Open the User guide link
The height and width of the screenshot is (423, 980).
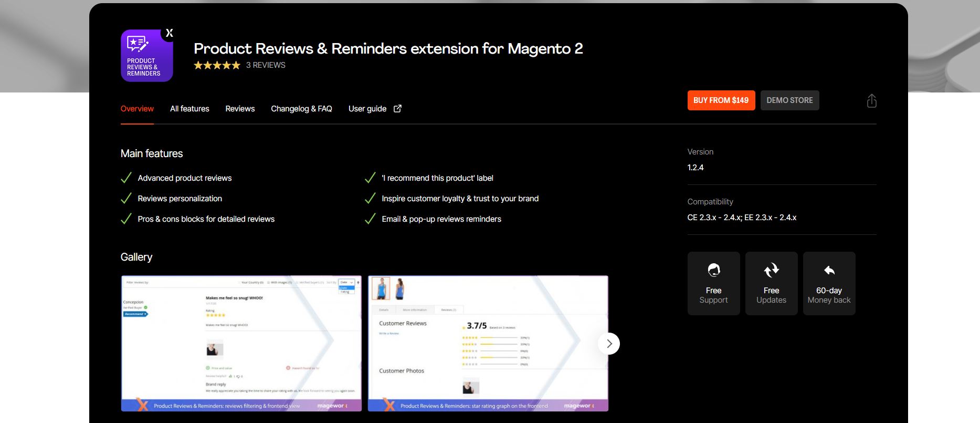click(x=367, y=109)
